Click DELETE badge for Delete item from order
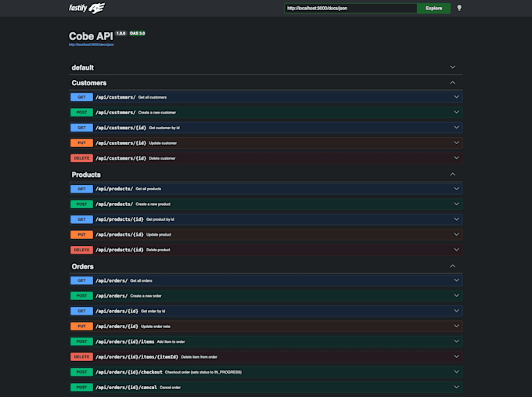Screen dimensions: 532x397 coord(81,357)
